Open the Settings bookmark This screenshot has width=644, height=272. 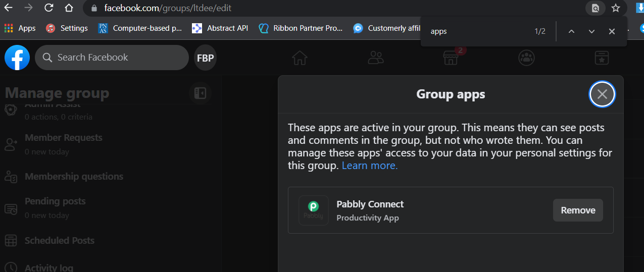67,28
